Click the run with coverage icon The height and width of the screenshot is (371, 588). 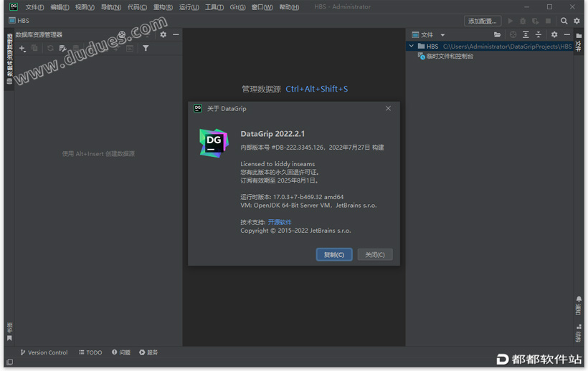pyautogui.click(x=536, y=21)
